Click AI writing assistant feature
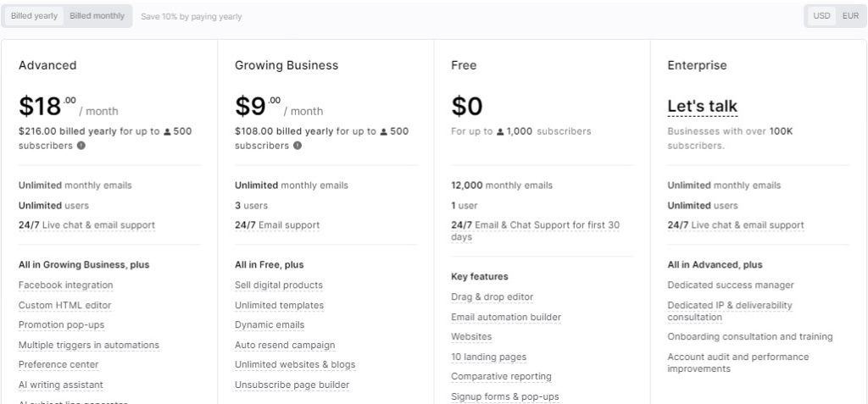This screenshot has height=404, width=868. point(61,385)
